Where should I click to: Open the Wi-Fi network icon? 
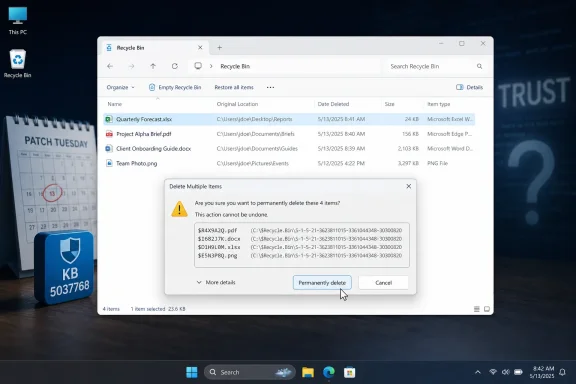tap(493, 372)
